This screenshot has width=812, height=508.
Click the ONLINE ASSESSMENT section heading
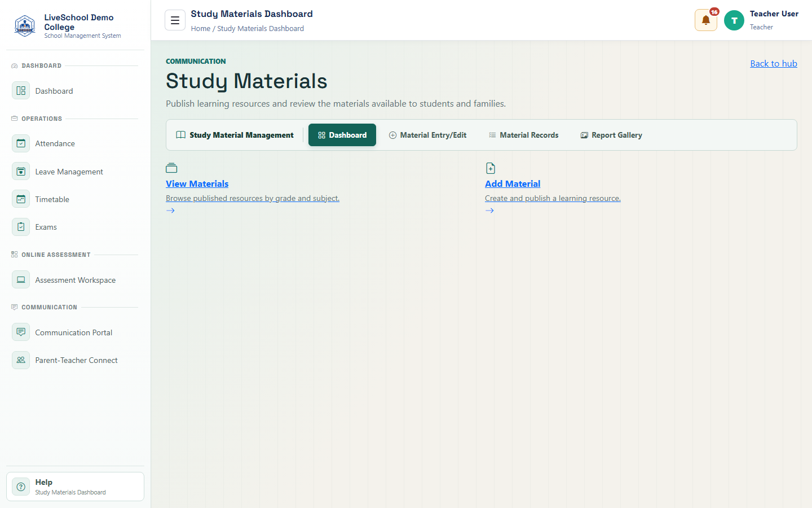(x=56, y=255)
